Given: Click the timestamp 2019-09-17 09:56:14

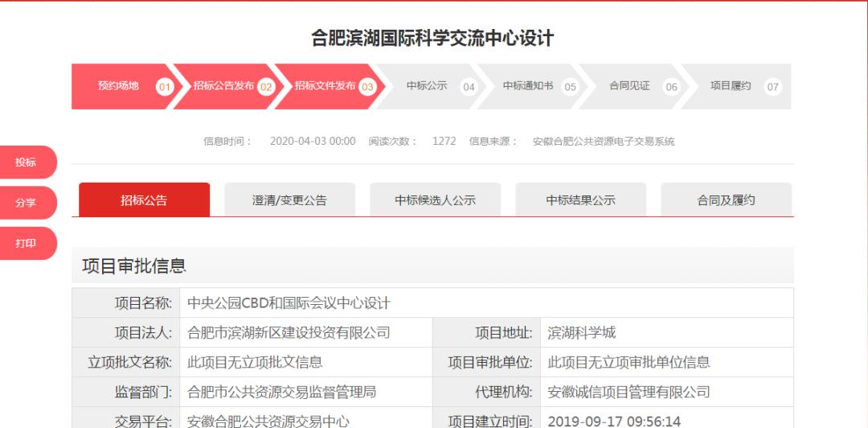Looking at the screenshot, I should [x=614, y=422].
